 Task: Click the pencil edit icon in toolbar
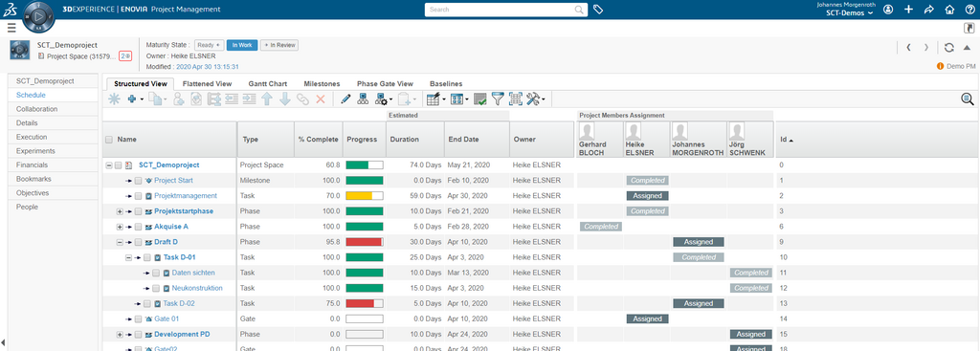click(345, 99)
